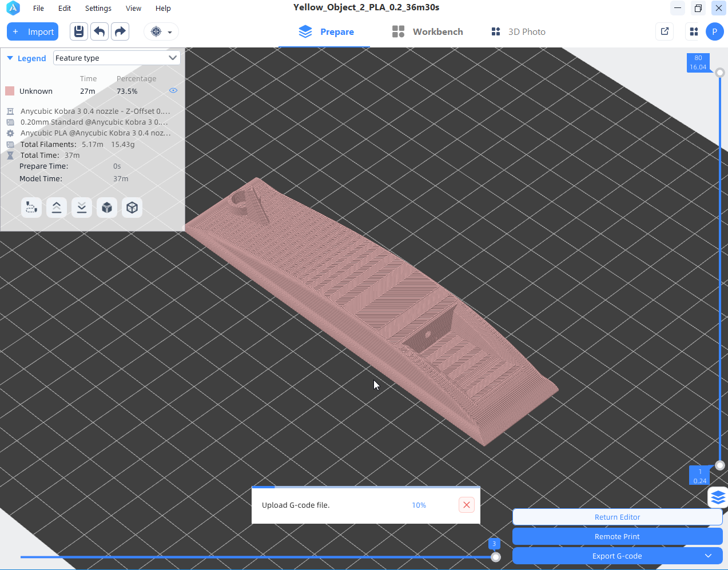Open the external link window icon

point(665,31)
